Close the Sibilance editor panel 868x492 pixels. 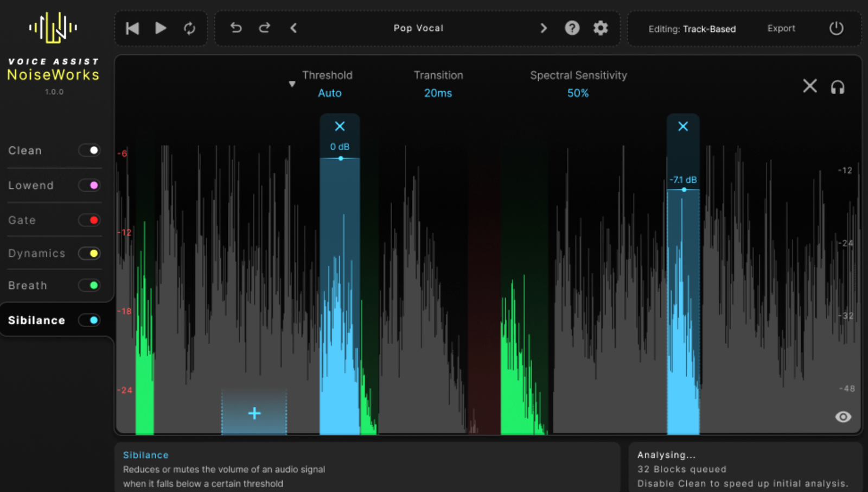(810, 86)
